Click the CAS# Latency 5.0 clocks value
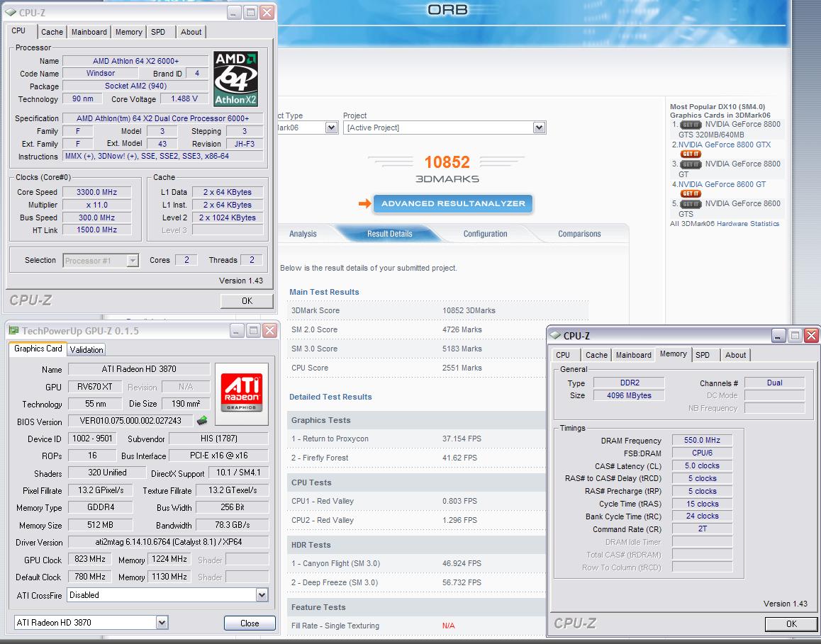The height and width of the screenshot is (644, 821). pyautogui.click(x=702, y=466)
